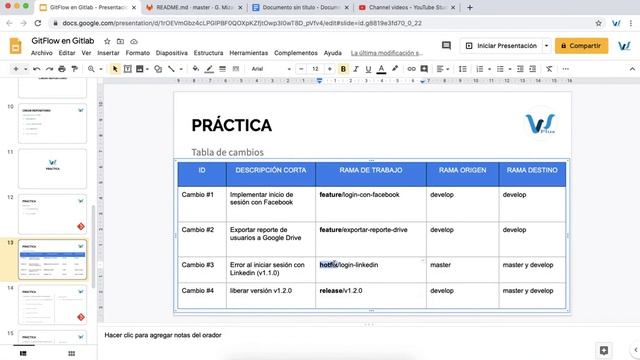Decrease font size with minus
The width and height of the screenshot is (640, 360).
[301, 69]
